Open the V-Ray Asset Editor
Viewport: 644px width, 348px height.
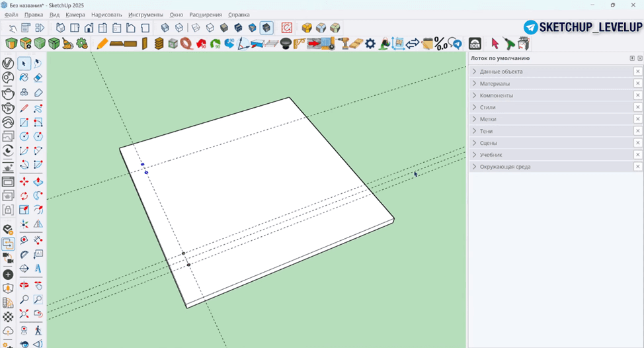pos(8,64)
